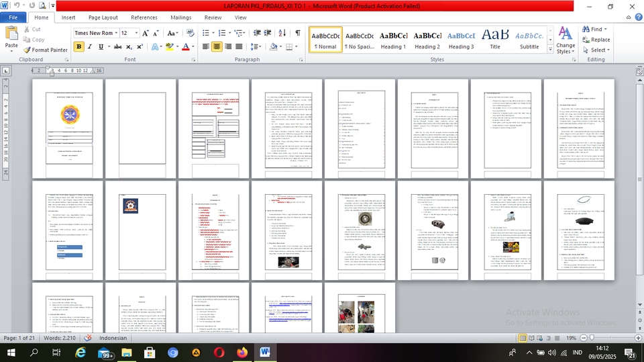Image resolution: width=644 pixels, height=362 pixels.
Task: Switch to Print Layout view in status bar
Action: (523, 338)
